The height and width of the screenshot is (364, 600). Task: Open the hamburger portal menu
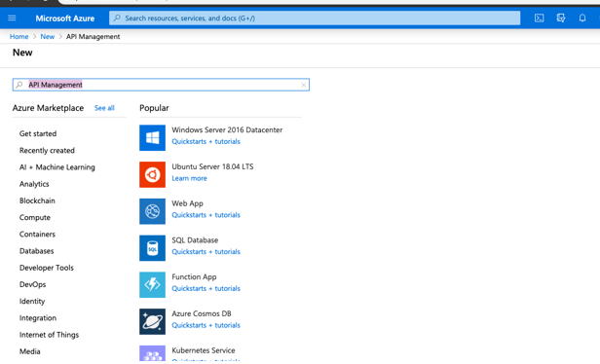click(12, 18)
